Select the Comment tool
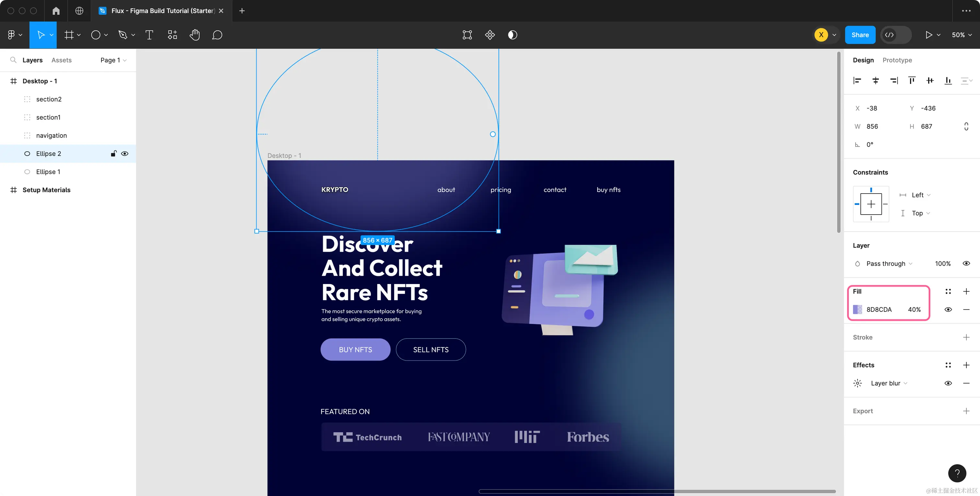The width and height of the screenshot is (980, 496). click(217, 35)
